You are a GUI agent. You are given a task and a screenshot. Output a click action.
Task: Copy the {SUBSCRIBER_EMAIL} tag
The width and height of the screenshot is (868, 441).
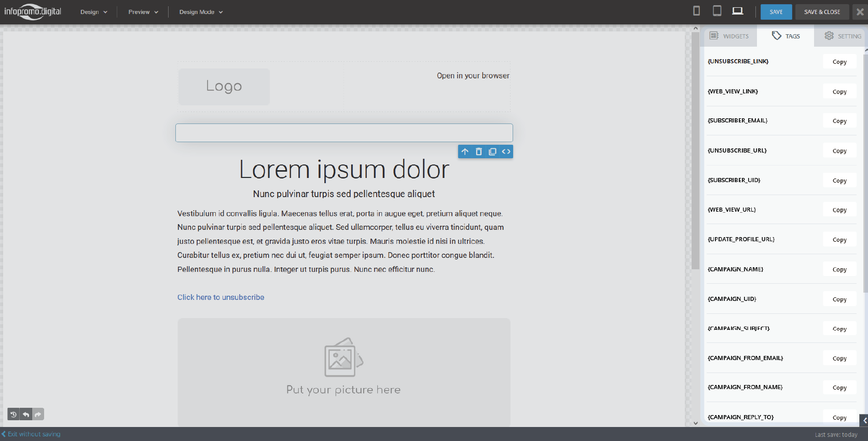[x=839, y=121]
